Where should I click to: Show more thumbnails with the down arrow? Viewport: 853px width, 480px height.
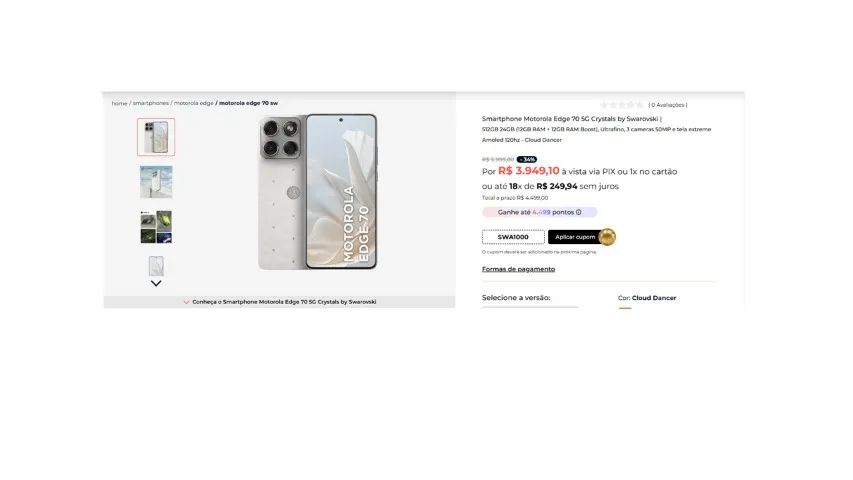pos(156,284)
